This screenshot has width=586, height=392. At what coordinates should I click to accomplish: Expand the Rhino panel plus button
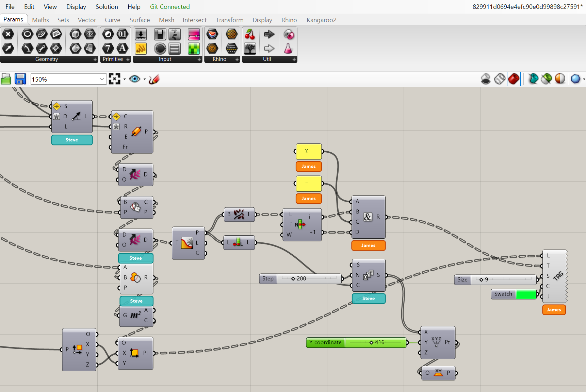(x=237, y=59)
